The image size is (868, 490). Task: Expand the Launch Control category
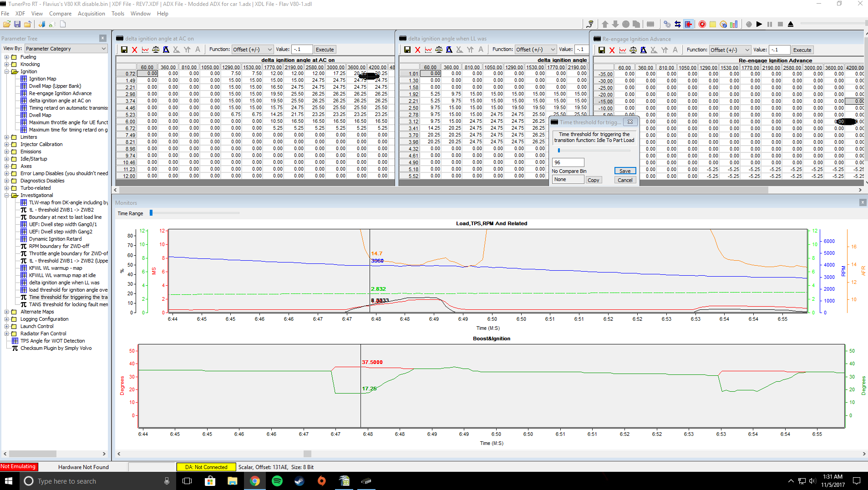tap(6, 327)
